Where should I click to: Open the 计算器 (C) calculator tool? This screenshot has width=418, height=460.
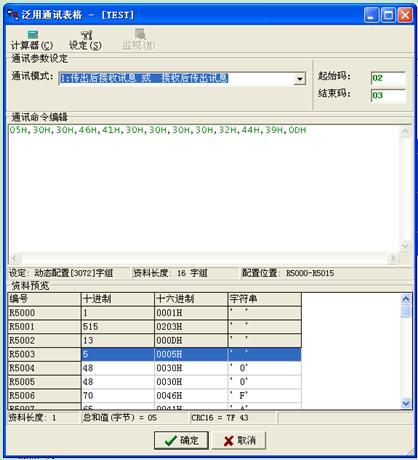coord(32,40)
